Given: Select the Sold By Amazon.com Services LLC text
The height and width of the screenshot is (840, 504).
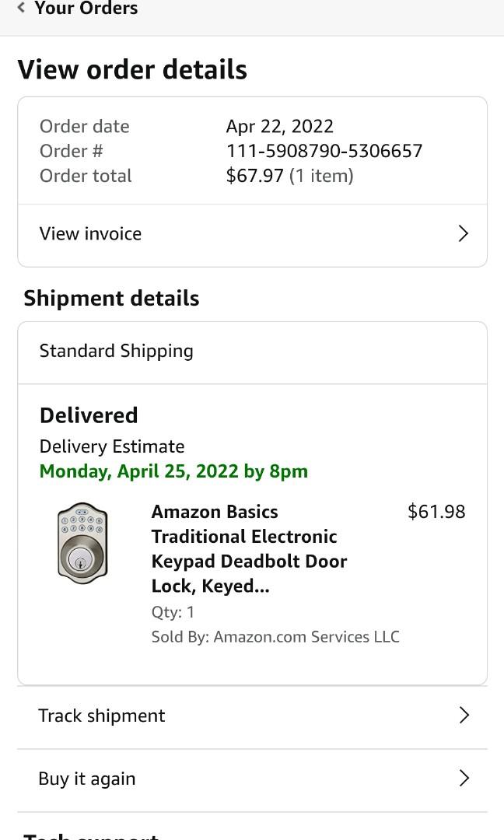Looking at the screenshot, I should [275, 636].
